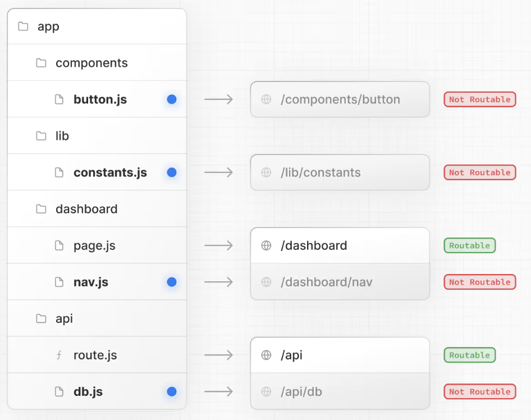This screenshot has width=531, height=420.
Task: Click the blue dot next to db.js
Action: (x=172, y=392)
